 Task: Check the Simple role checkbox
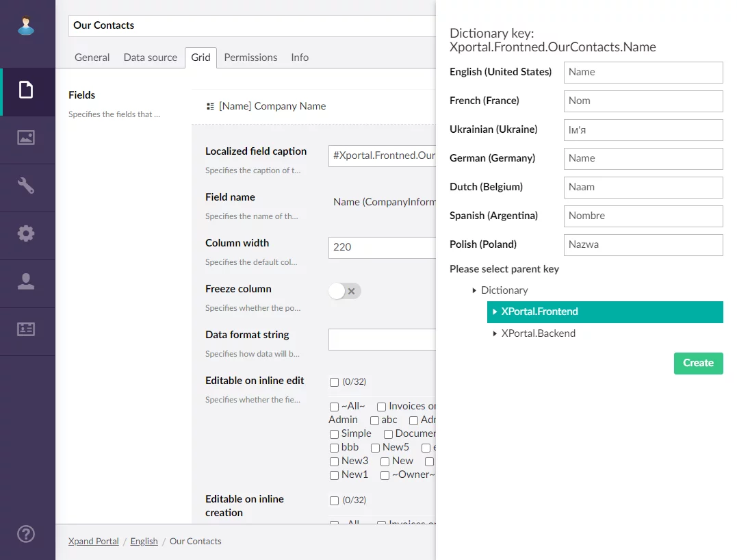point(334,434)
